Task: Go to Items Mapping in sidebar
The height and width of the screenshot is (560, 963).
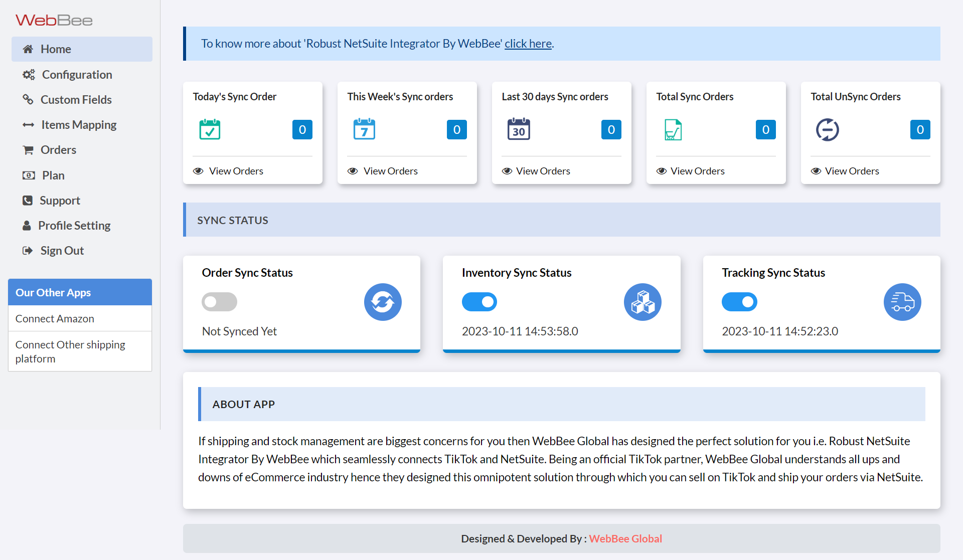Action: 79,125
